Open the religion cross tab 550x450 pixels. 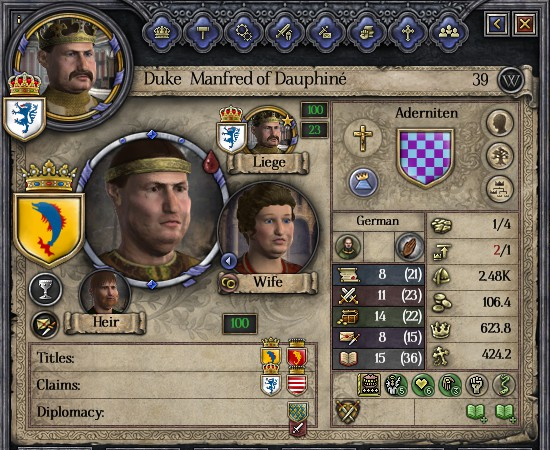[408, 33]
